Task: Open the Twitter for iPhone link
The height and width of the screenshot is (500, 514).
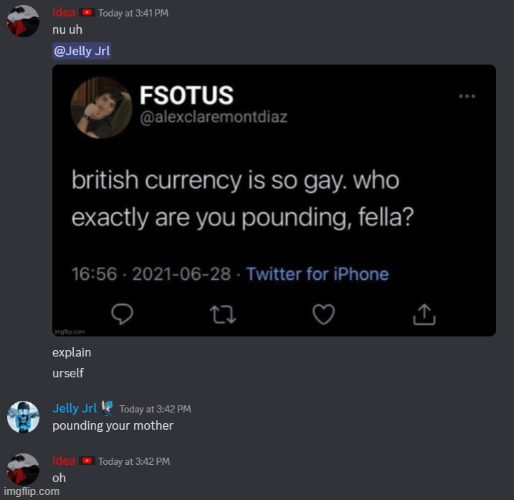Action: pyautogui.click(x=317, y=274)
